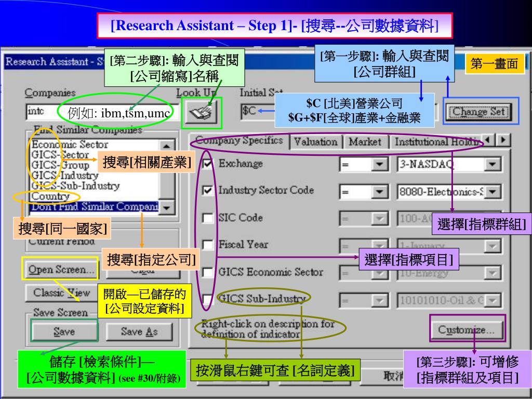Open the 3-NASDAQ value dropdown
Image resolution: width=532 pixels, height=399 pixels.
[491, 165]
